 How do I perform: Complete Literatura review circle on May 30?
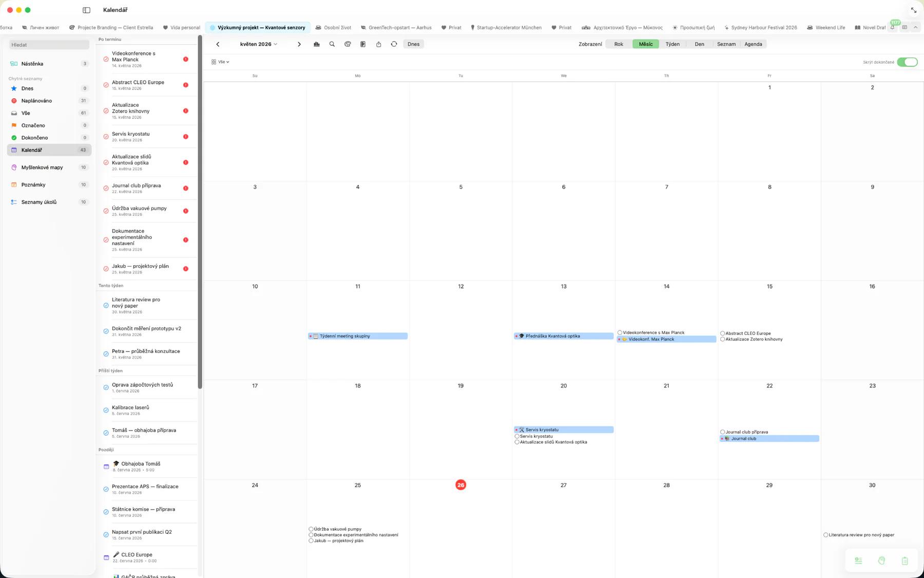(x=825, y=535)
